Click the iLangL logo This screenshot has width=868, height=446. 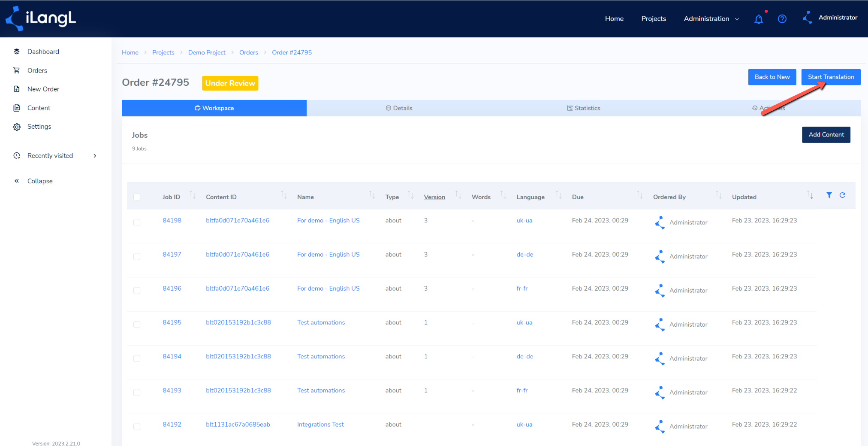tap(41, 18)
